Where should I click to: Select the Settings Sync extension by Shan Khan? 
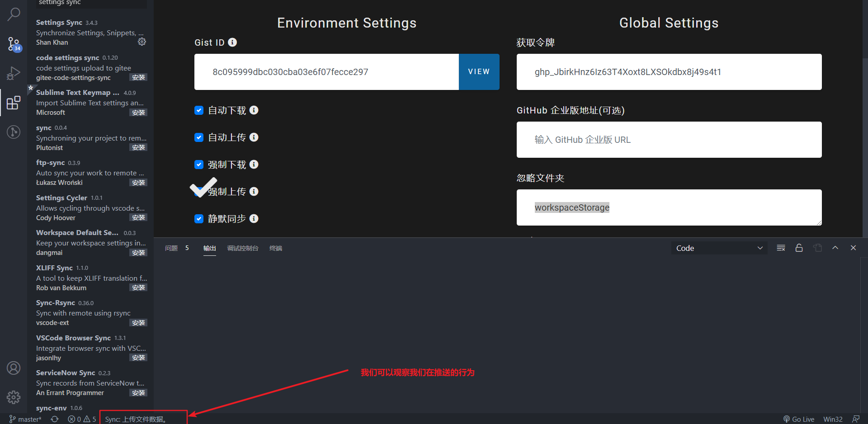click(x=90, y=32)
